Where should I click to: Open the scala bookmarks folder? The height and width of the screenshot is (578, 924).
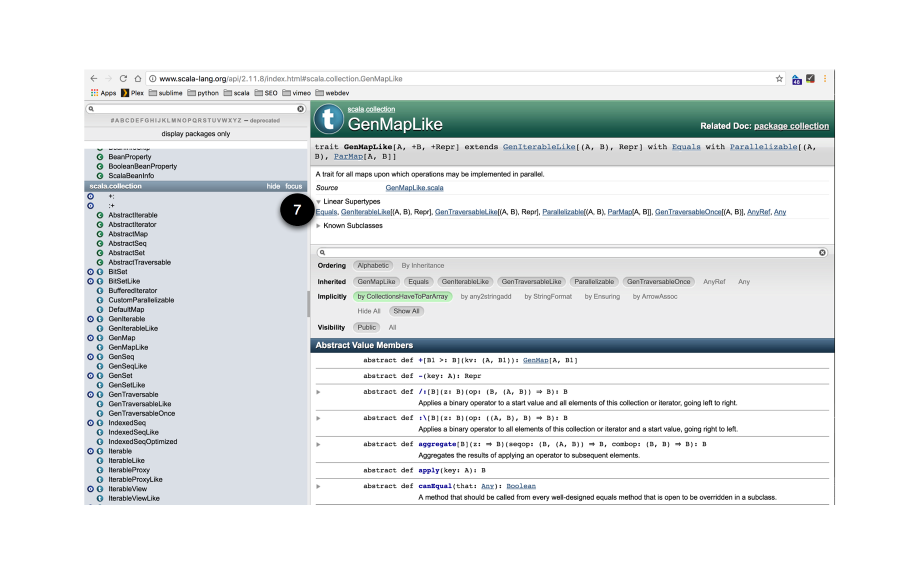[236, 93]
